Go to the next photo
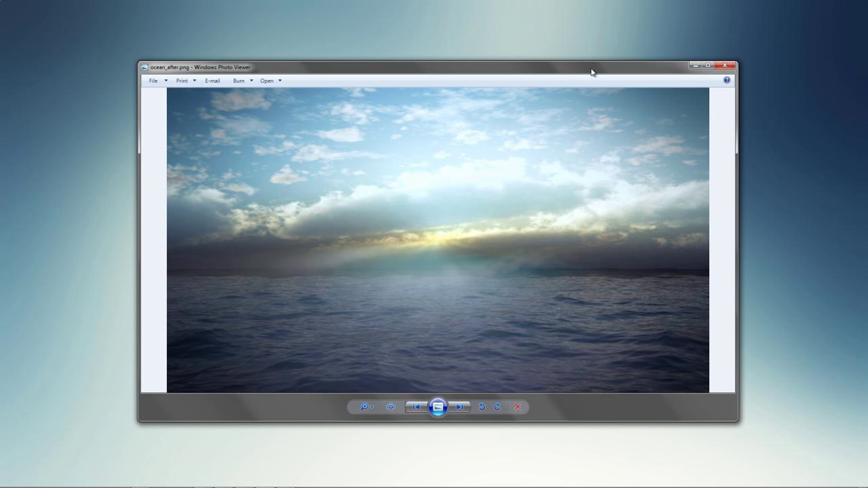The width and height of the screenshot is (868, 488). coord(459,407)
